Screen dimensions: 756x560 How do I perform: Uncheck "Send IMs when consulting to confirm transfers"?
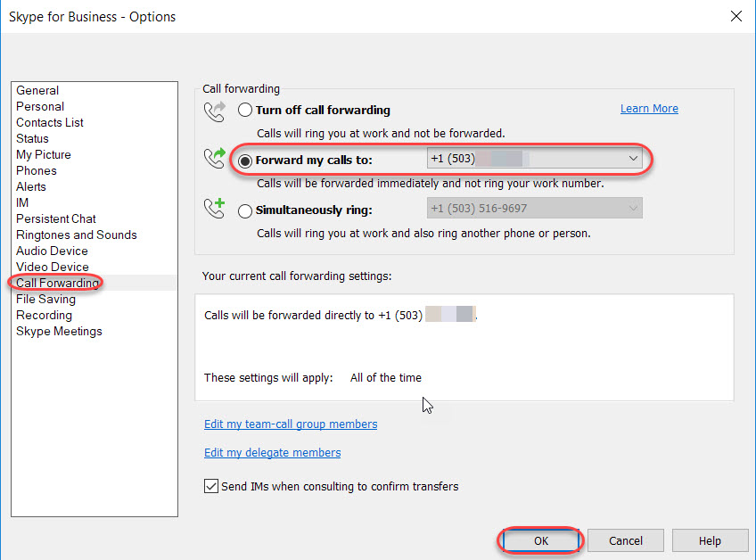coord(210,486)
